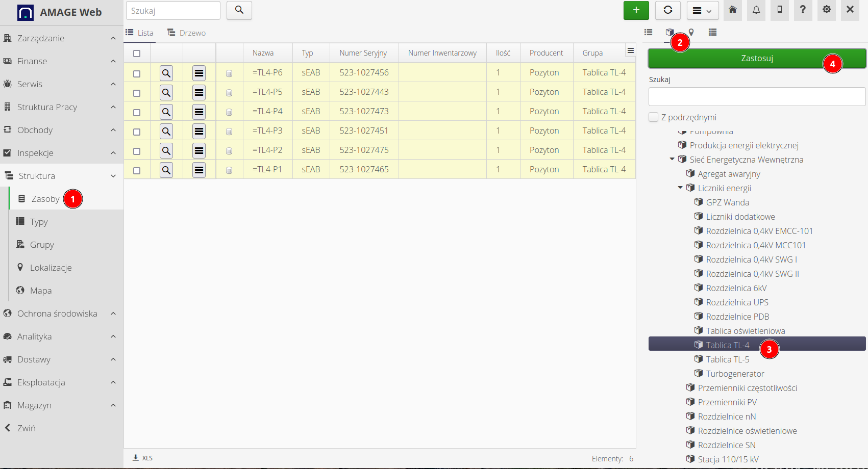Switch to the Drzewo tab

pyautogui.click(x=187, y=33)
